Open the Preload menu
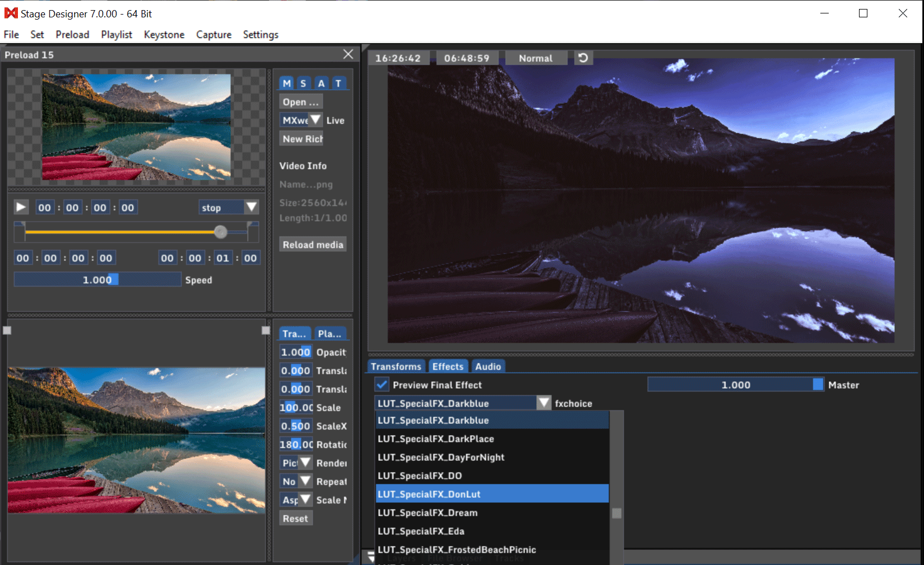Viewport: 924px width, 565px height. [x=72, y=34]
